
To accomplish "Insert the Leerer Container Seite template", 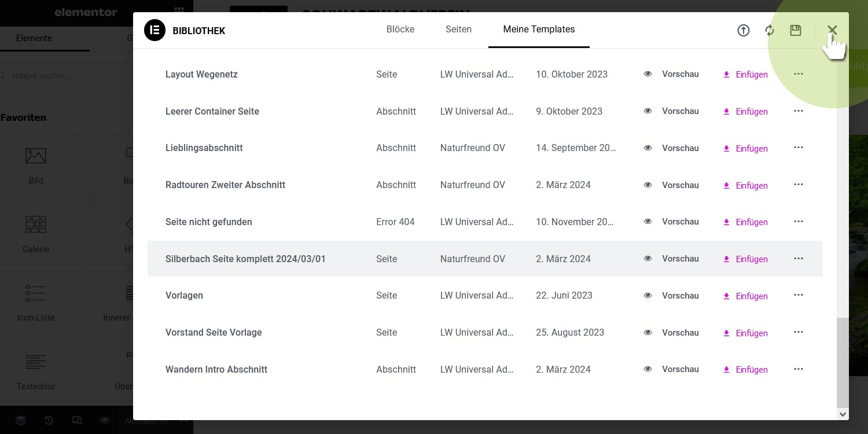I will click(x=745, y=112).
